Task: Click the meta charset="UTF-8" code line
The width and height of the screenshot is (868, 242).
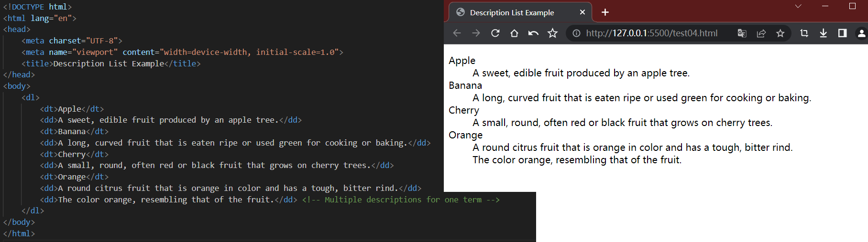Action: point(72,41)
